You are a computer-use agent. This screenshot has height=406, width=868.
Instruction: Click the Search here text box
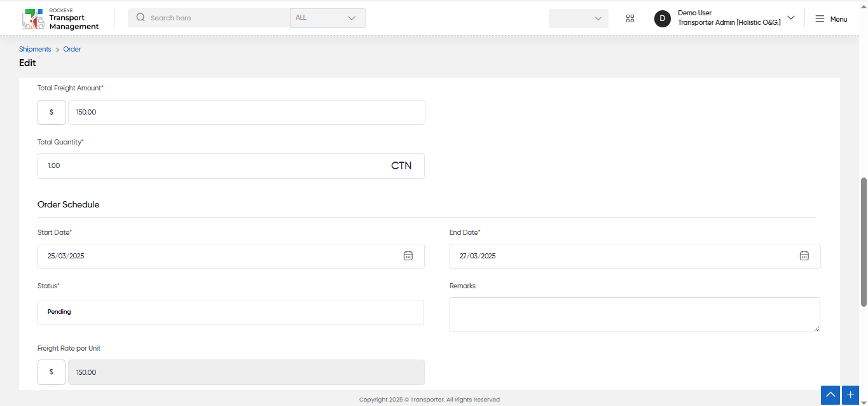click(216, 18)
